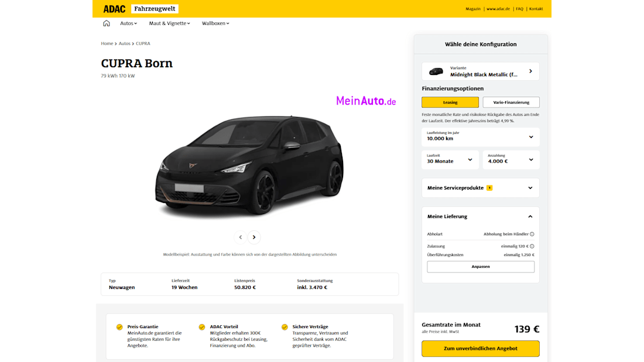Select Vario-Finanzierung financing option

click(511, 102)
